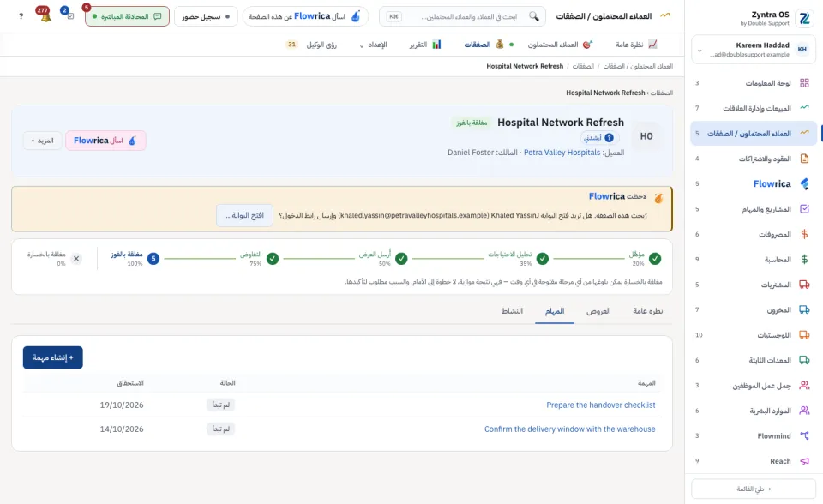Switch to the النشاط tab
The image size is (823, 504).
coord(512,311)
